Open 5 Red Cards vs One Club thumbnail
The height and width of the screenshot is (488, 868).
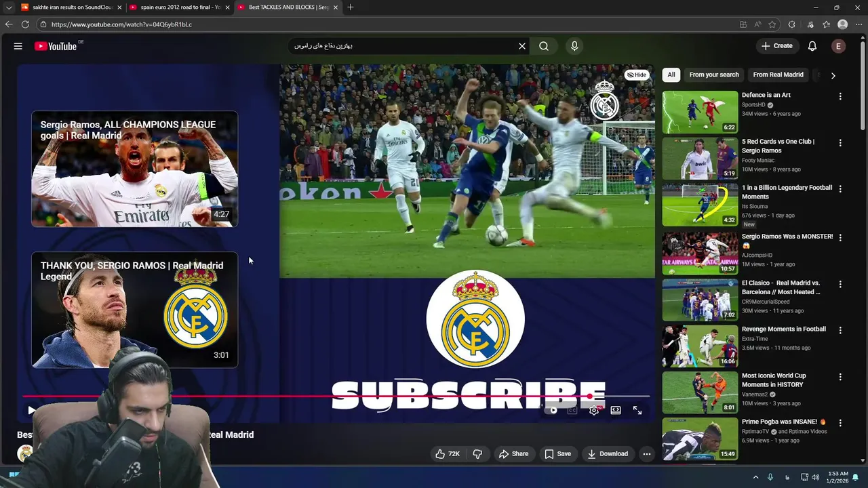coord(700,159)
